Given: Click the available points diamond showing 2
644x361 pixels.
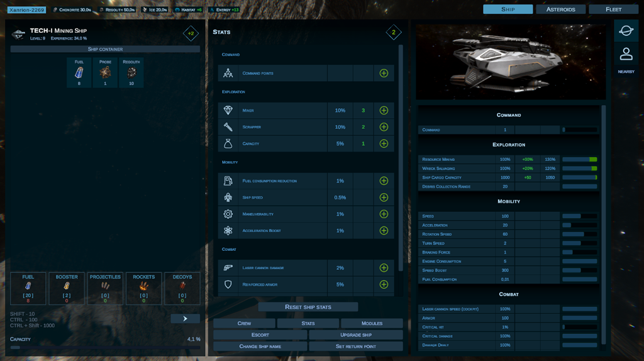Looking at the screenshot, I should [x=394, y=32].
